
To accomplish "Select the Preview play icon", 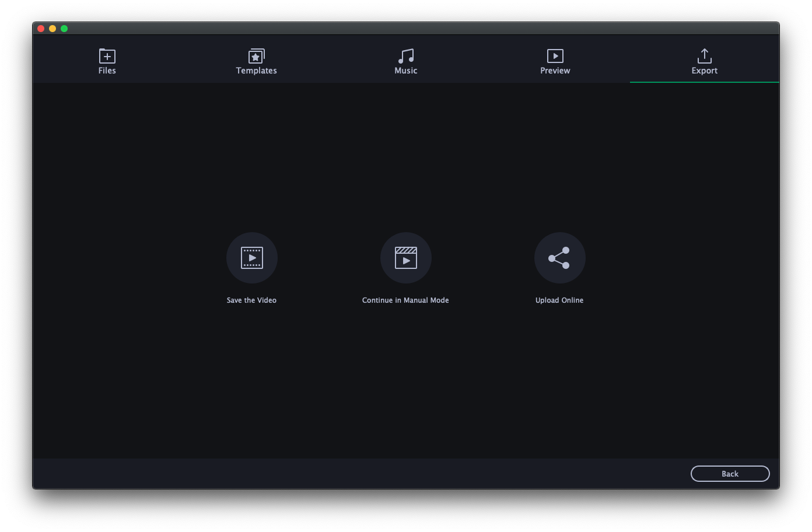I will point(555,57).
